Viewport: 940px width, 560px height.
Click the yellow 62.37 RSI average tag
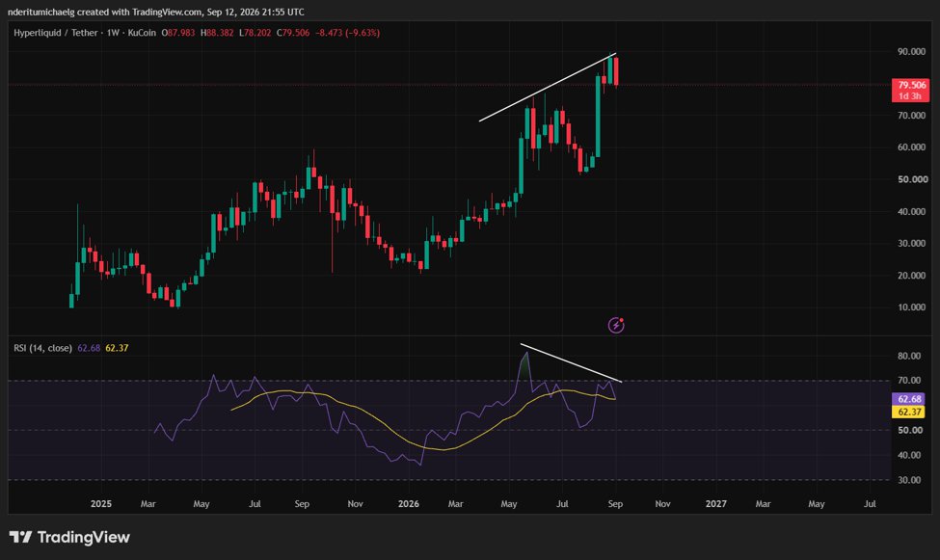[x=909, y=412]
